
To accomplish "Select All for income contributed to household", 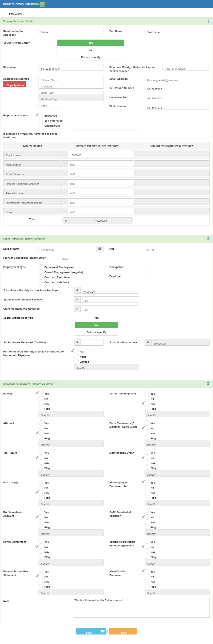I will tap(76, 351).
